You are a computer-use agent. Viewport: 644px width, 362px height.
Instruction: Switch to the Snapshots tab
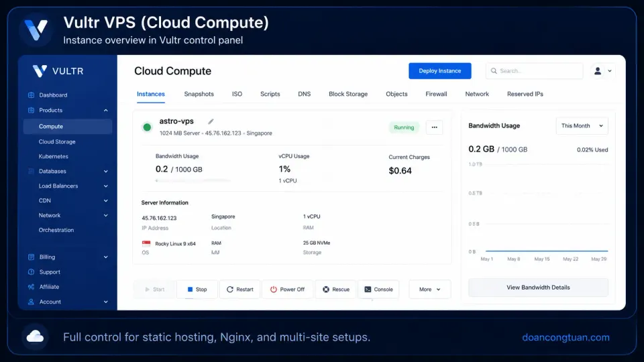(x=199, y=94)
